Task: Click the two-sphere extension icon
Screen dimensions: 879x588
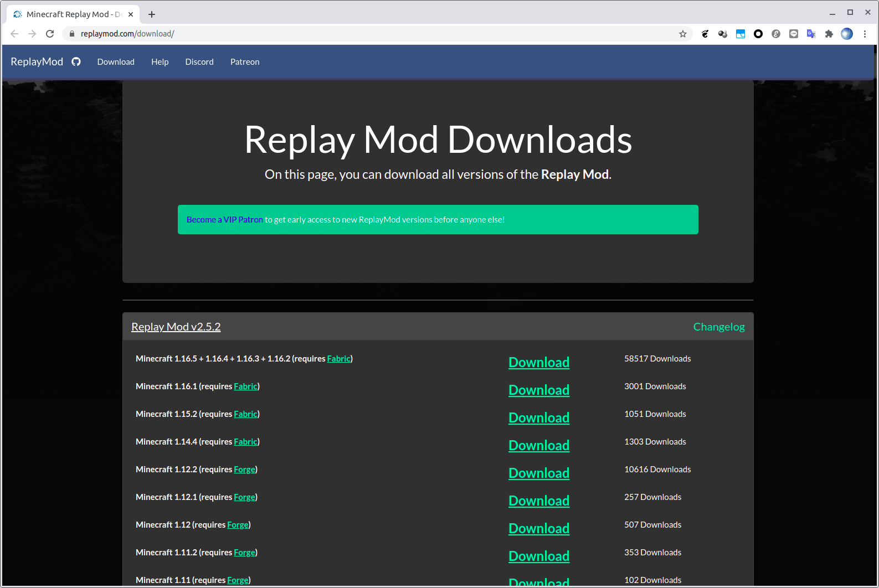Action: click(723, 34)
